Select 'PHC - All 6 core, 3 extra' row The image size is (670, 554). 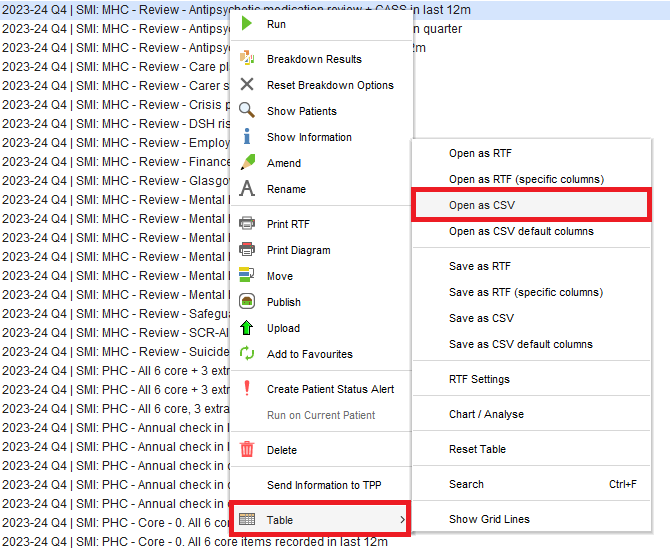click(x=115, y=409)
